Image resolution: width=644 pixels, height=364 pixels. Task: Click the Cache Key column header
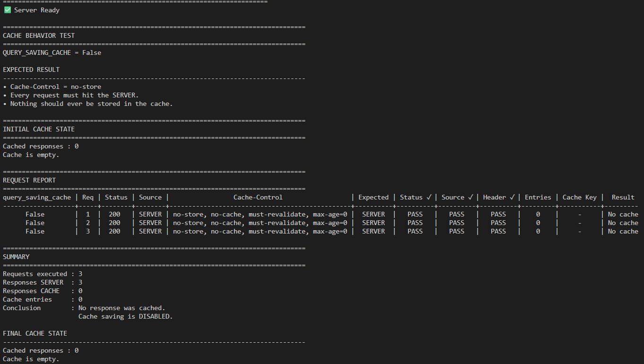pyautogui.click(x=580, y=197)
